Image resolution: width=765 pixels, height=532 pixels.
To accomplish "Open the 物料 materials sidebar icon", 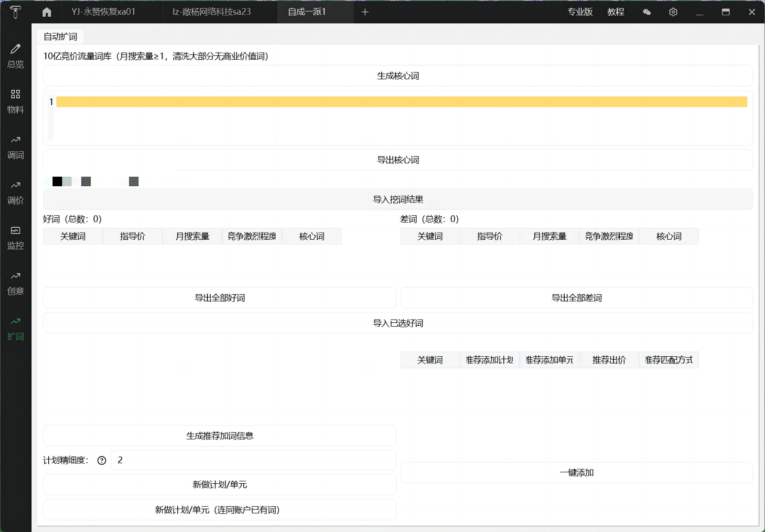I will [15, 102].
